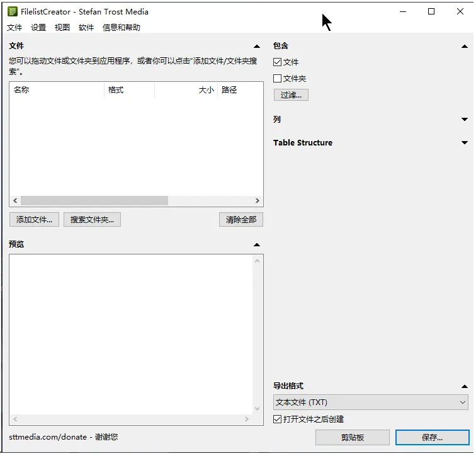This screenshot has height=456, width=476.
Task: Enable the 文件夹 checkbox
Action: coord(277,79)
